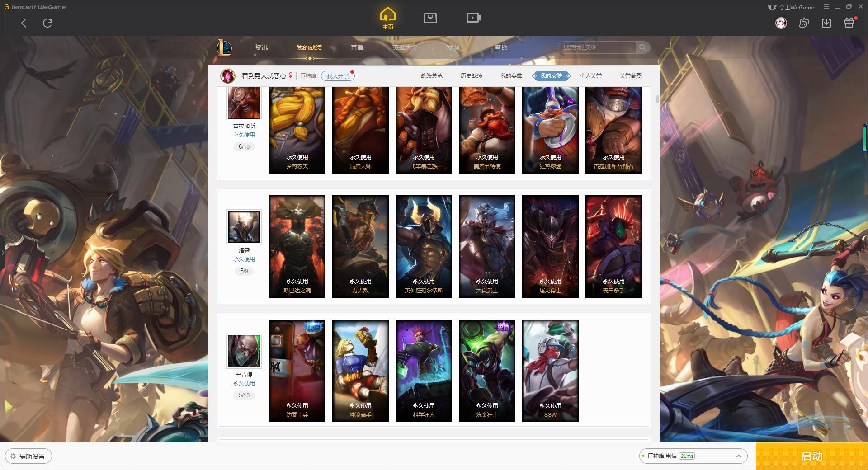Open SSW skin card
868x470 pixels.
point(550,371)
